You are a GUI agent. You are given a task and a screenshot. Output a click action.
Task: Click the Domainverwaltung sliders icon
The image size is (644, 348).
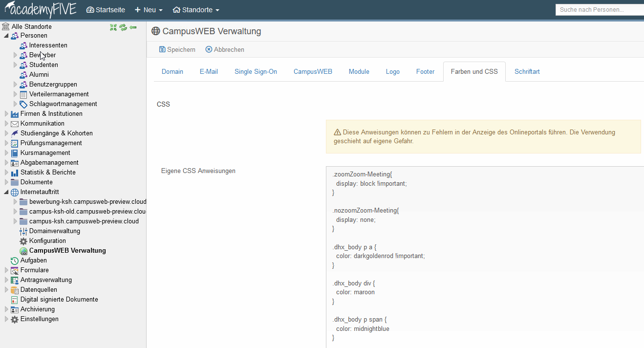pos(23,231)
